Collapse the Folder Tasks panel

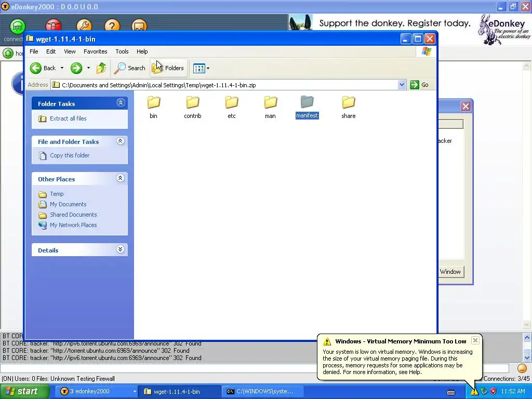(121, 103)
